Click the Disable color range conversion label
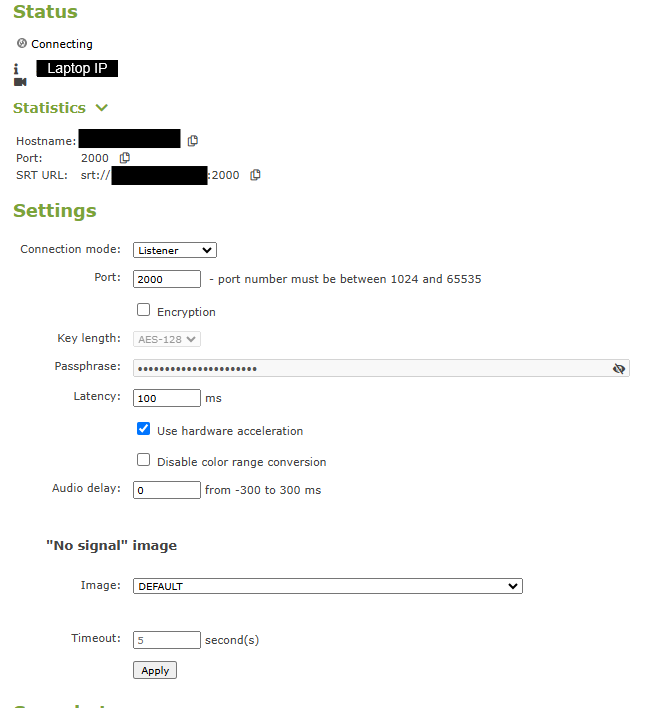The height and width of the screenshot is (708, 654). (x=242, y=462)
